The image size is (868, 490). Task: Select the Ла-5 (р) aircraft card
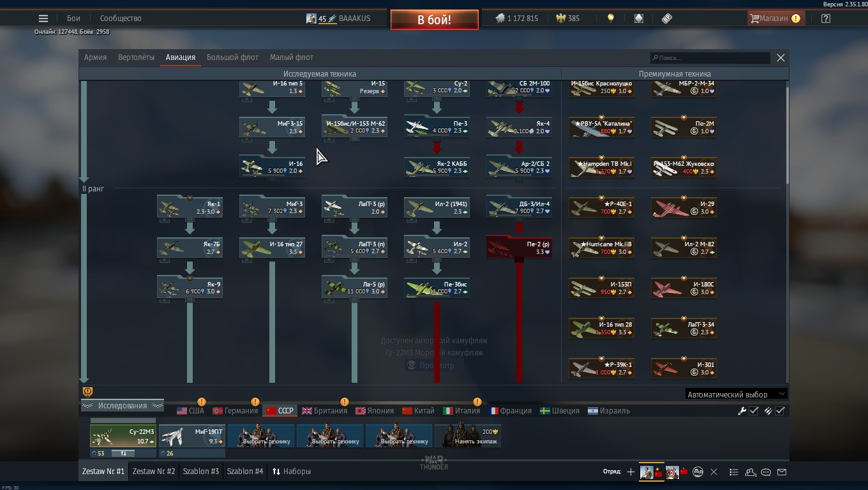tap(355, 288)
